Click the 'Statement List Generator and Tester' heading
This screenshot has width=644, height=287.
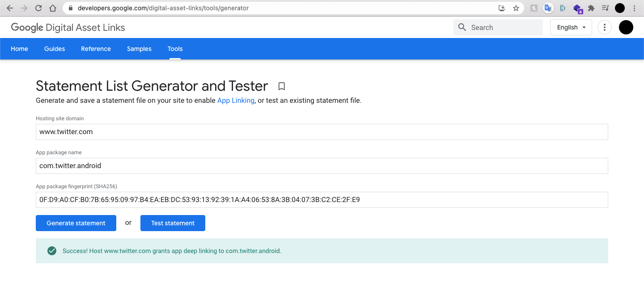point(152,86)
